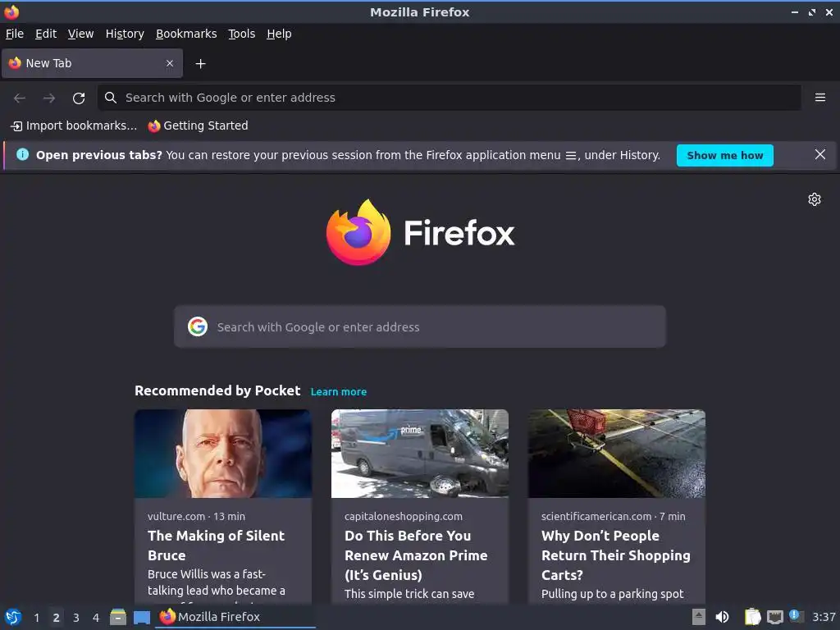The height and width of the screenshot is (630, 840).
Task: Open the View menu
Action: (81, 34)
